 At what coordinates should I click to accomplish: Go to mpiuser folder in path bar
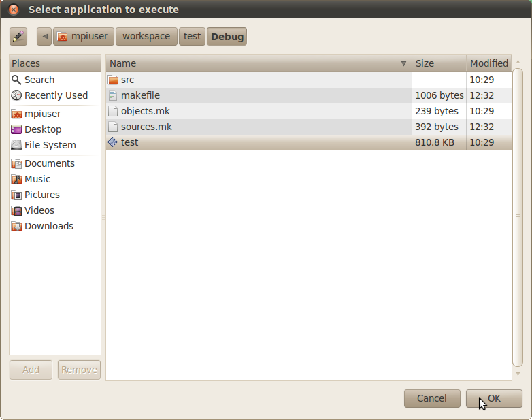coord(84,36)
